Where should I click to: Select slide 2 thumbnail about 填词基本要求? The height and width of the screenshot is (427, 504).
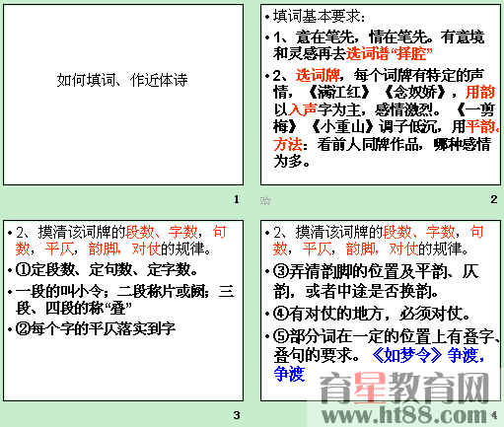click(381, 95)
